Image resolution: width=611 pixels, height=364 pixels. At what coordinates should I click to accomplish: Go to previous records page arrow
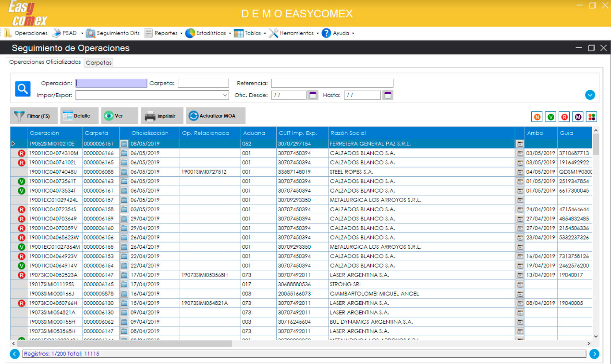click(15, 354)
